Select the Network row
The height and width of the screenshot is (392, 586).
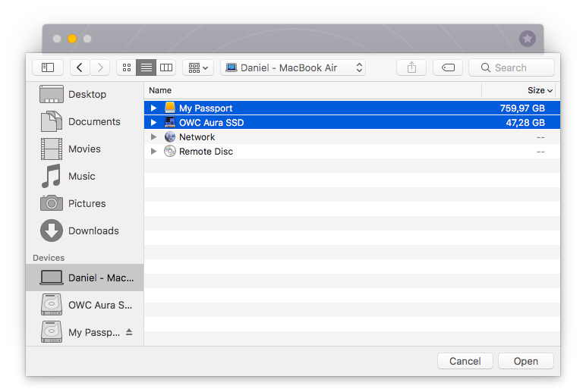click(x=352, y=137)
